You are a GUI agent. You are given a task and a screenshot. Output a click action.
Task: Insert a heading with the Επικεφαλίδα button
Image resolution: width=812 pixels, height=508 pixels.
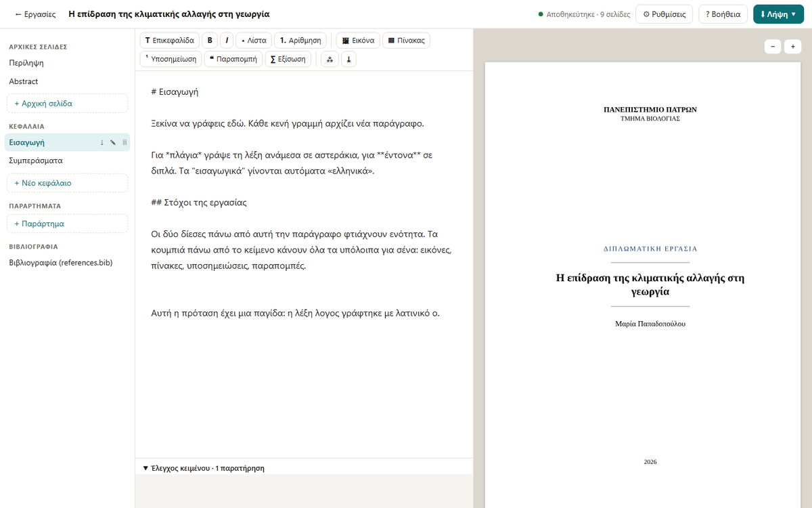[169, 41]
